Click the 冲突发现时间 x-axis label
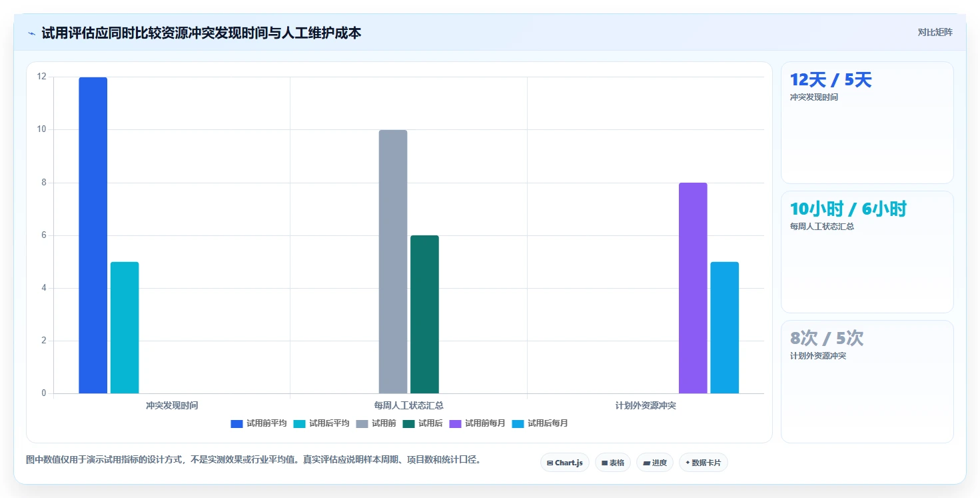 pos(172,405)
